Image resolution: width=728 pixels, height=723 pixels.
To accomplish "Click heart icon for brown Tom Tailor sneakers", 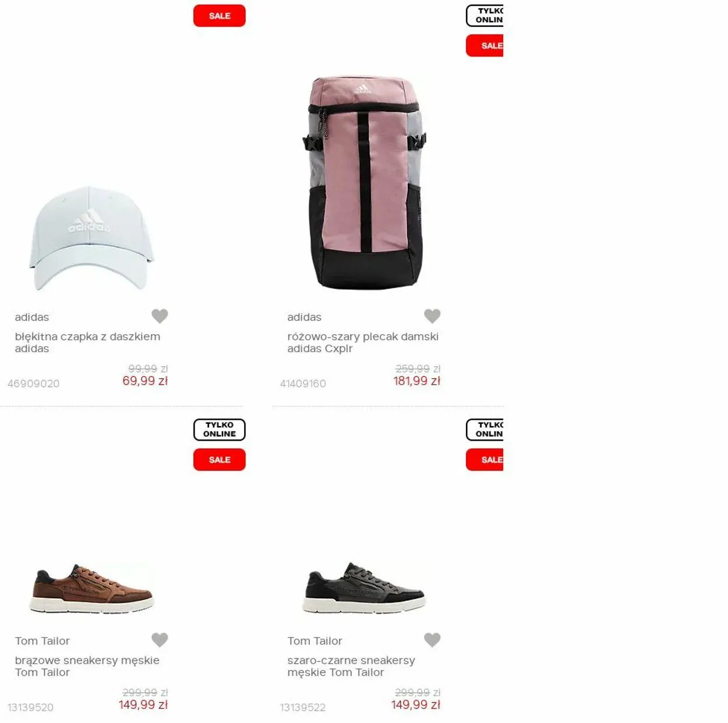I will (x=160, y=640).
